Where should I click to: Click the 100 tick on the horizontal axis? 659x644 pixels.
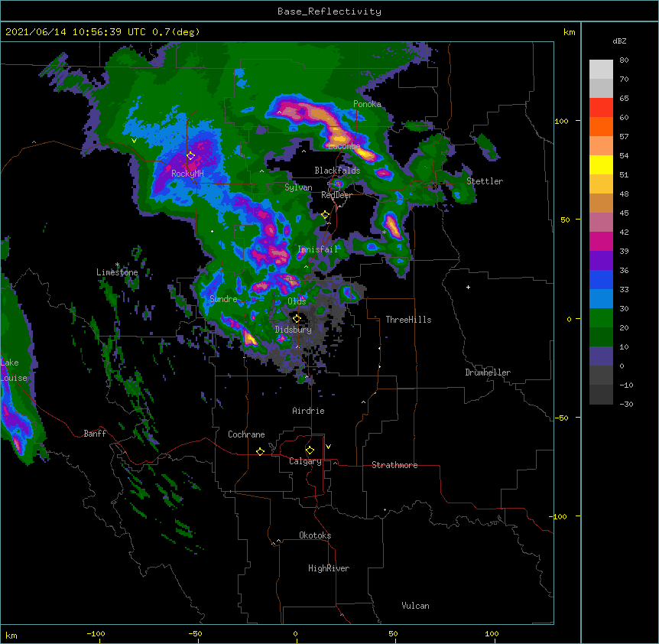click(x=492, y=633)
